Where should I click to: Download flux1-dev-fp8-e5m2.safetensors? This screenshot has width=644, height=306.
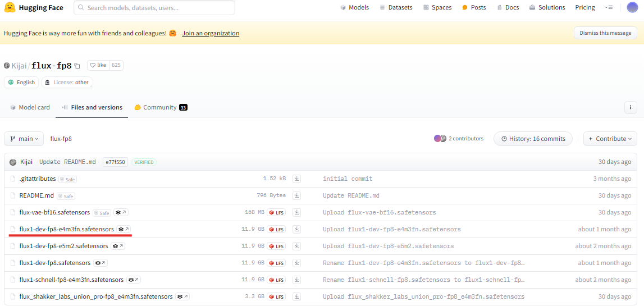[x=297, y=246]
